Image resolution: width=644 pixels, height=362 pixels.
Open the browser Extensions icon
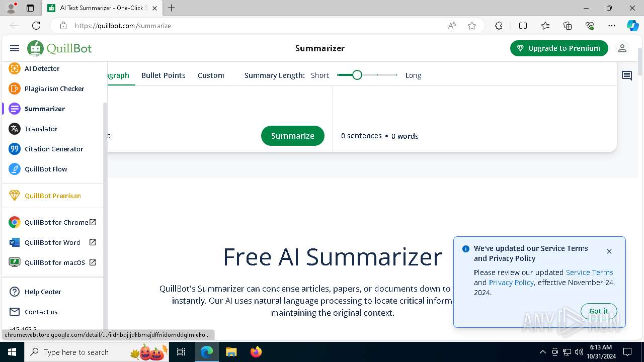(x=499, y=26)
